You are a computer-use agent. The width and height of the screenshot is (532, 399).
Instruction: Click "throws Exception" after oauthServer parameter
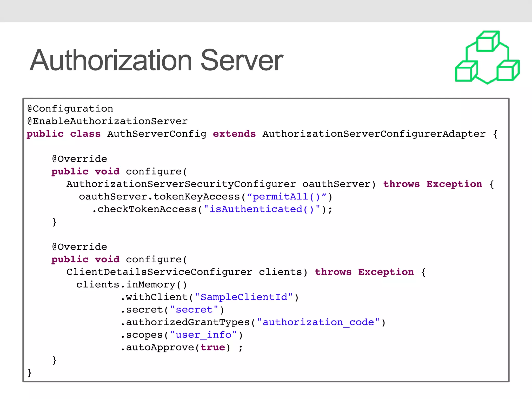433,184
